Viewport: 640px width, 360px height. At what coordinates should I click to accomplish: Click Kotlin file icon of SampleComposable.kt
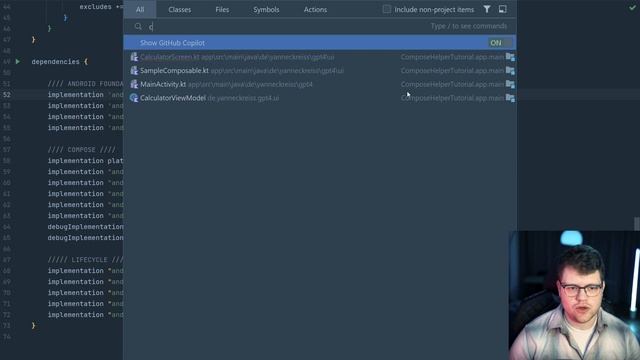(134, 71)
